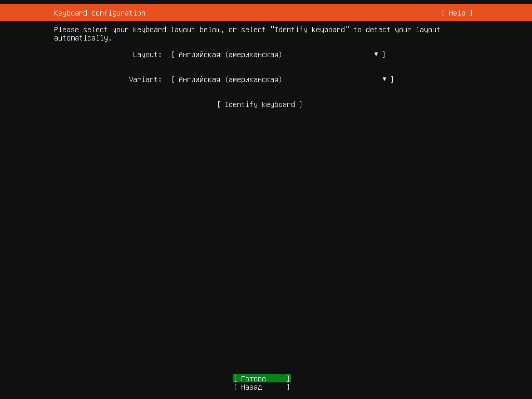Screen dimensions: 532x399
Task: Click the Layout field label
Action: 147,54
